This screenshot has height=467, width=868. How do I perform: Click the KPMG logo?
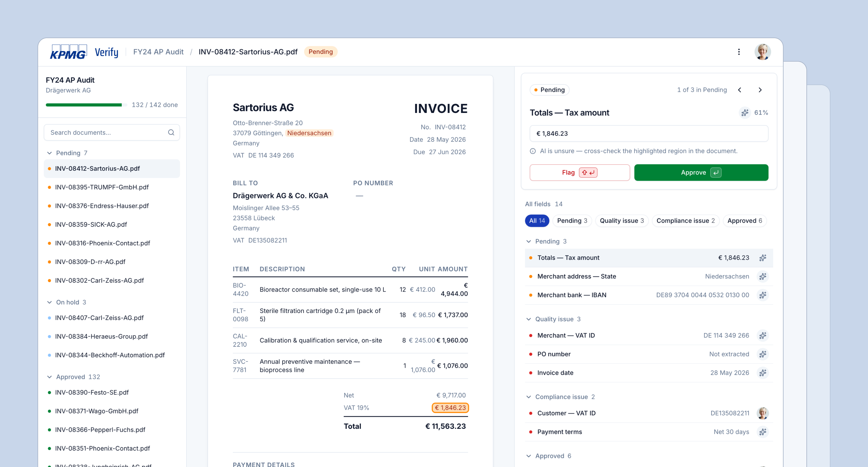tap(68, 52)
